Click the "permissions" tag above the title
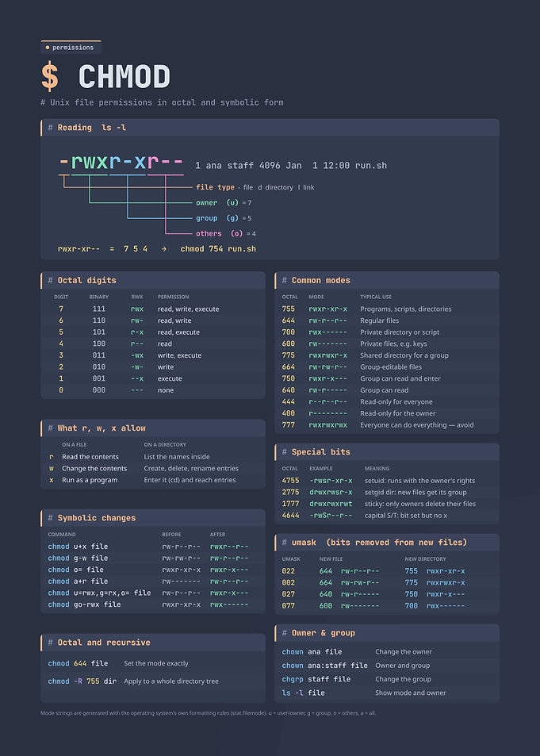 pos(71,48)
